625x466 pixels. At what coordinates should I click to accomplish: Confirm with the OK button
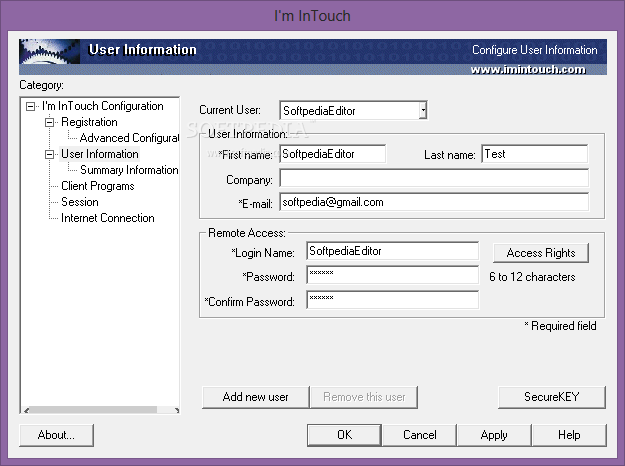coord(344,435)
